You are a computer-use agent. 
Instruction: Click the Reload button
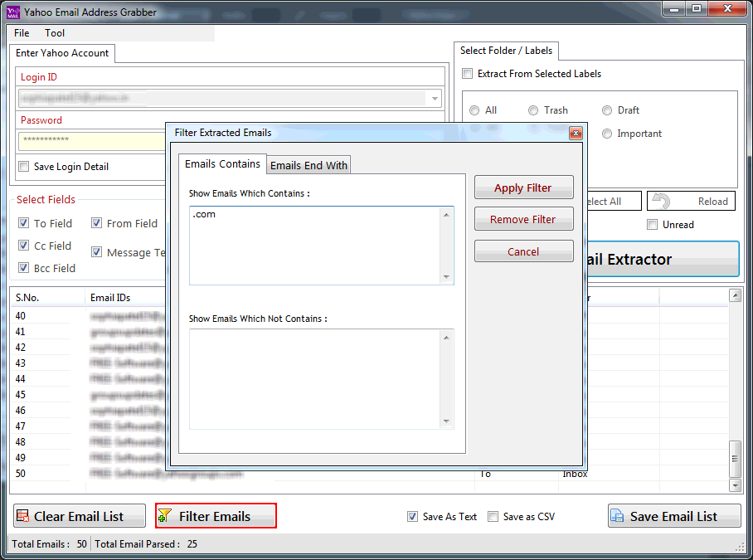691,201
